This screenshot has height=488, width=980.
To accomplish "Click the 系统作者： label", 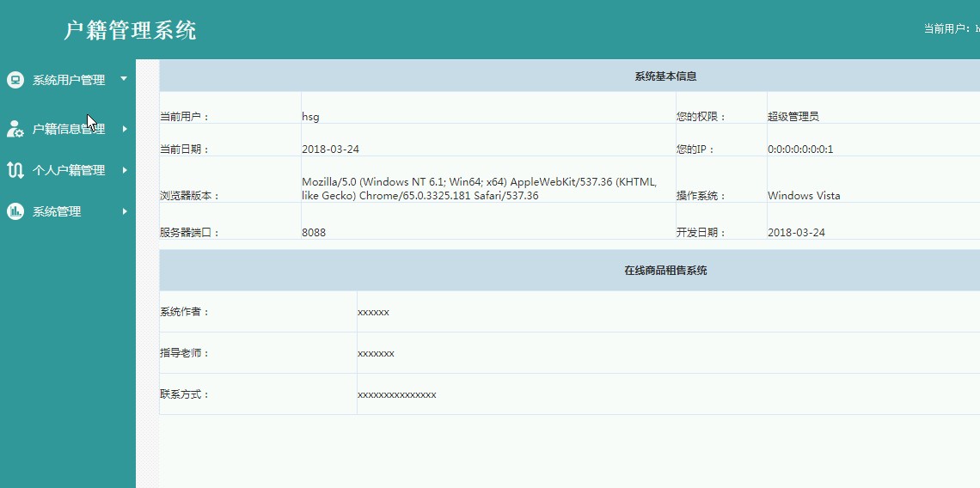I will [x=184, y=312].
